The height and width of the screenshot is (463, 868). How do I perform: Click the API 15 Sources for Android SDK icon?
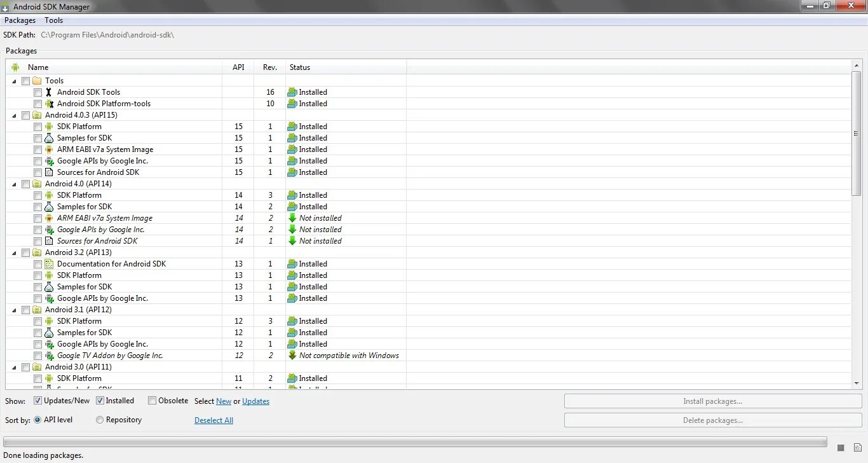point(49,172)
